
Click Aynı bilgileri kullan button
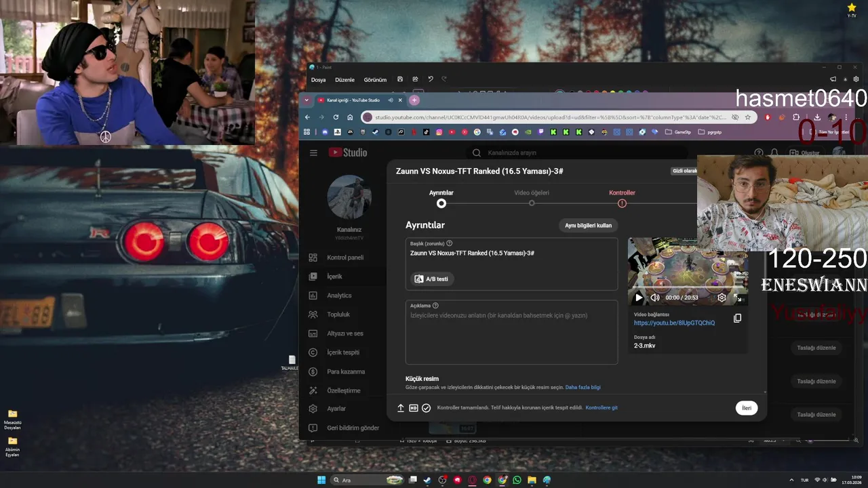tap(589, 225)
